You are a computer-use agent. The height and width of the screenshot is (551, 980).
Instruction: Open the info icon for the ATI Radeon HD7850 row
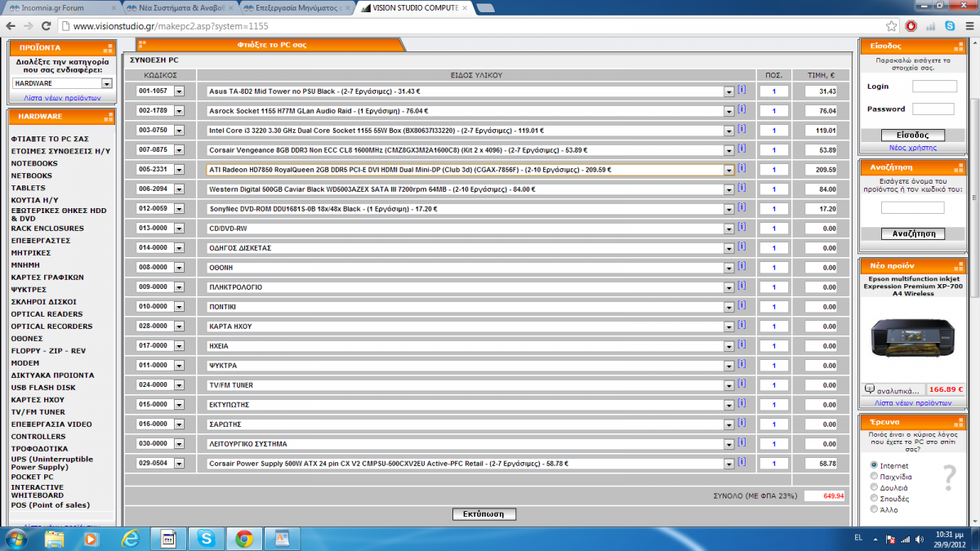pos(742,168)
